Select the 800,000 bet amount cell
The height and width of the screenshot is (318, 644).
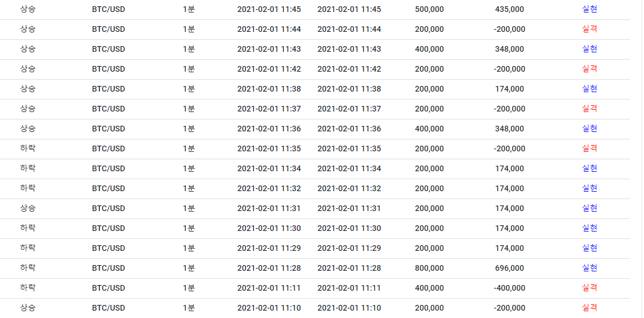(x=429, y=268)
